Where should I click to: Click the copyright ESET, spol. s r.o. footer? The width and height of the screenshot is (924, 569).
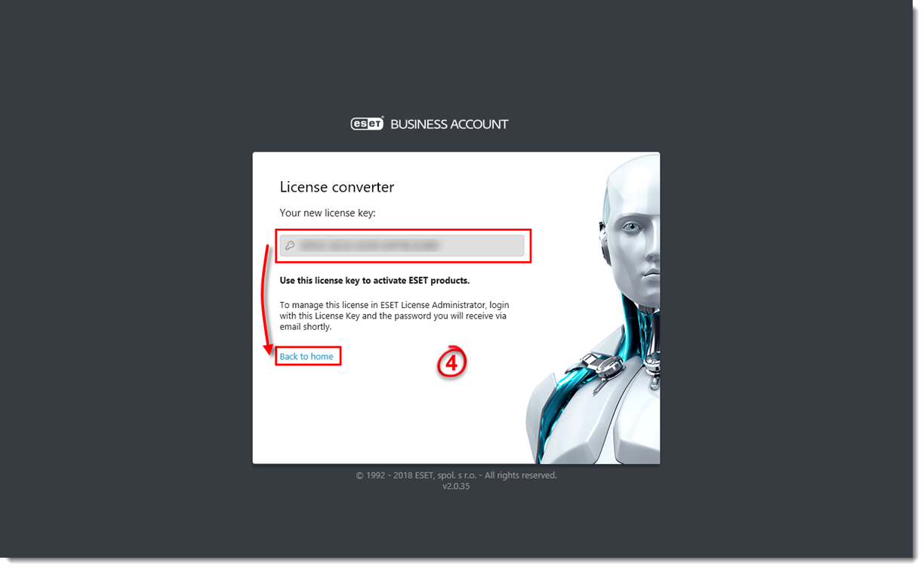coord(457,475)
